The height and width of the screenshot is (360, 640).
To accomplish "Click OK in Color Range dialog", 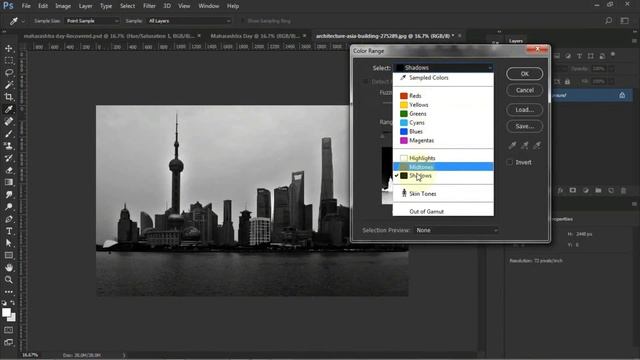I will pyautogui.click(x=525, y=74).
